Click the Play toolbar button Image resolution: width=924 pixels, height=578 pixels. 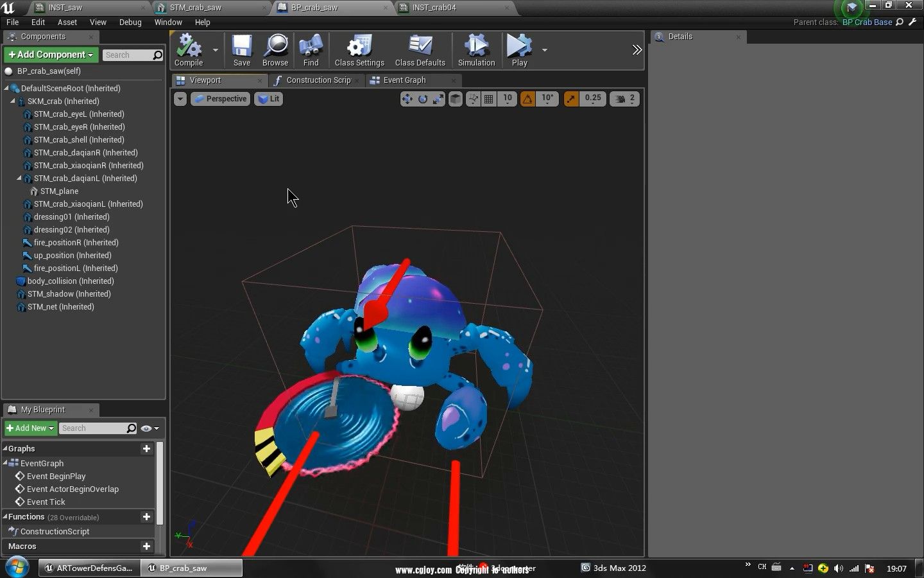click(x=519, y=50)
